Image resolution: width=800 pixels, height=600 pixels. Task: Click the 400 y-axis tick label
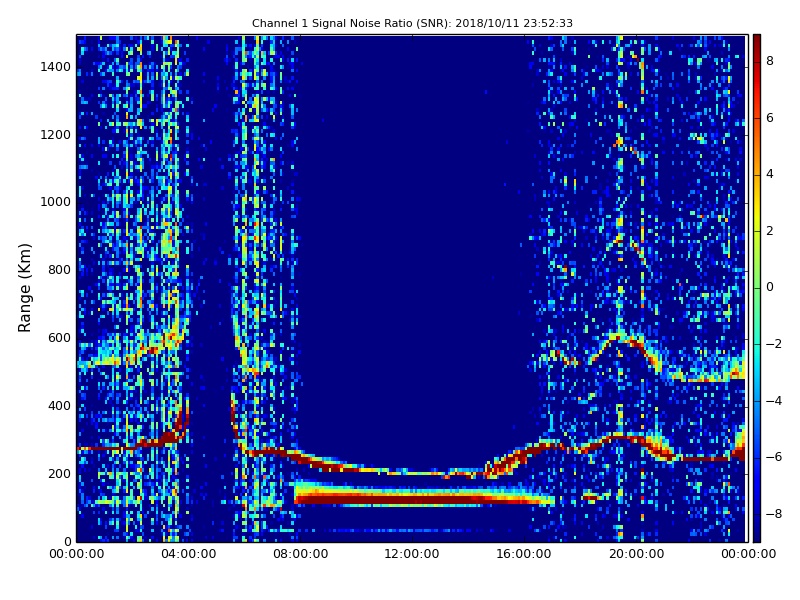59,406
